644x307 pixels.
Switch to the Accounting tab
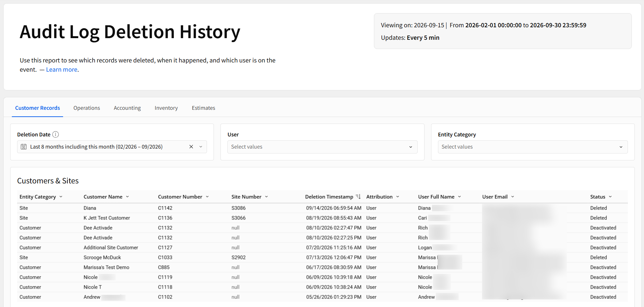[x=127, y=108]
